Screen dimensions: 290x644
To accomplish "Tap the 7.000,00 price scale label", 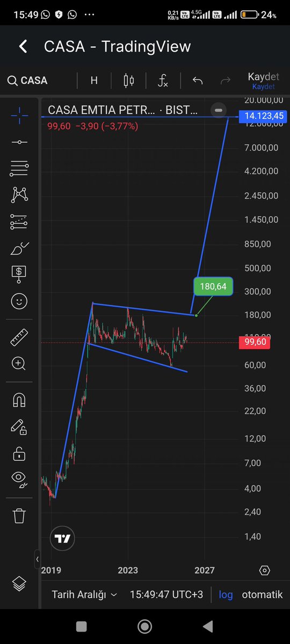I will (x=261, y=148).
